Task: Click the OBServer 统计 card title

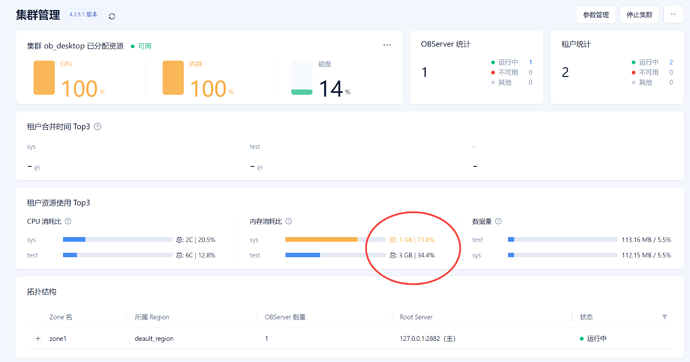Action: [445, 44]
